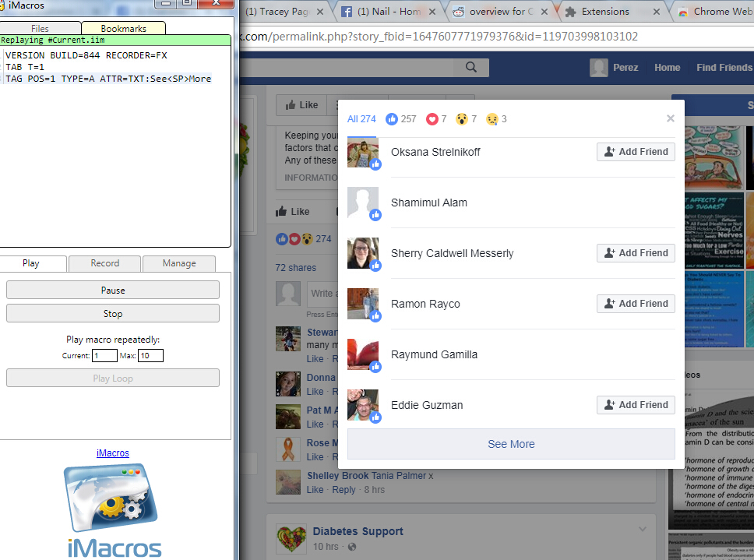Open Raymund Gamilla name link
Viewport: 754px width, 560px height.
point(434,354)
